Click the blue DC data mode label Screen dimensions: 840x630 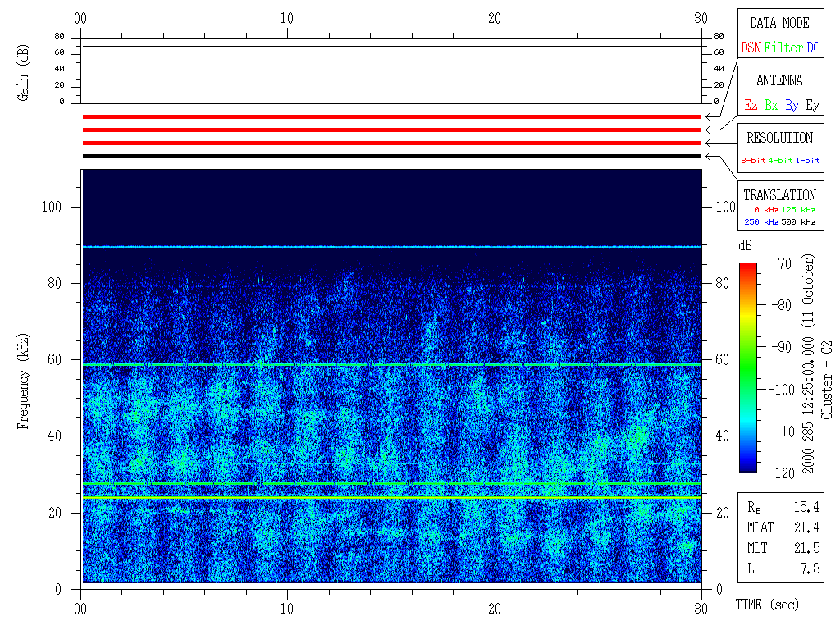tap(813, 48)
